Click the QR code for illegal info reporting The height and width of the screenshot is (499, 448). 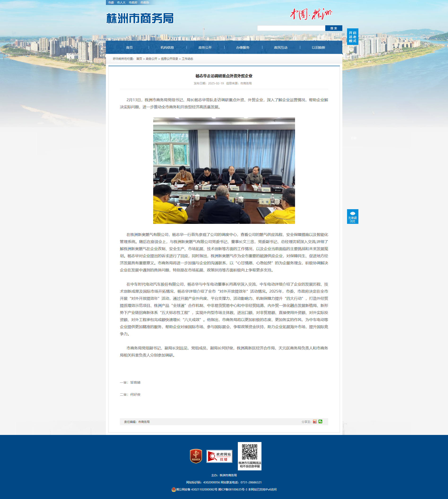pos(249,452)
